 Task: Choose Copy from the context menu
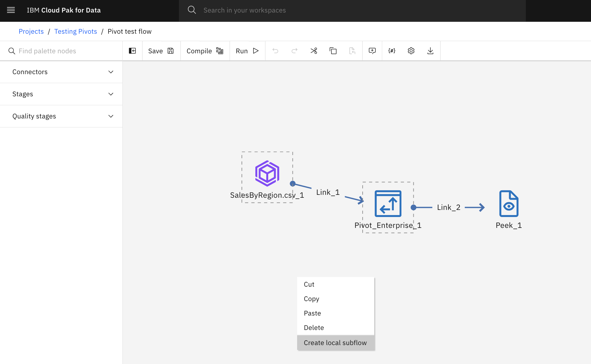coord(336,299)
